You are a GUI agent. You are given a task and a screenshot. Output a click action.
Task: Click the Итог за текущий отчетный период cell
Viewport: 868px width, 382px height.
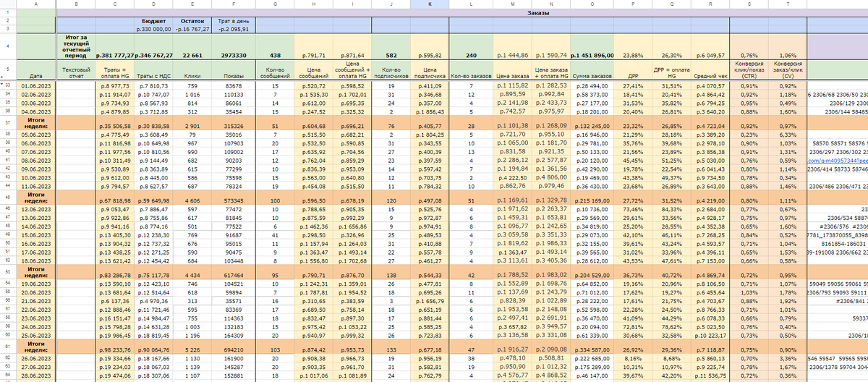point(75,48)
